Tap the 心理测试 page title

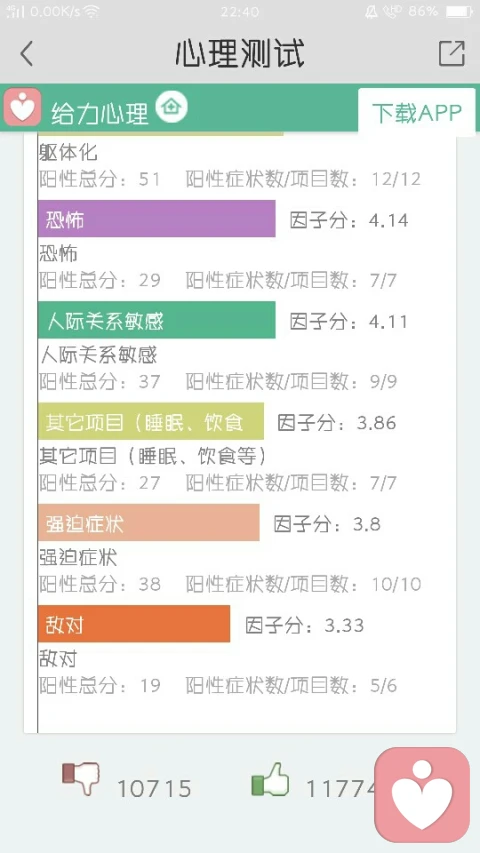pyautogui.click(x=239, y=53)
